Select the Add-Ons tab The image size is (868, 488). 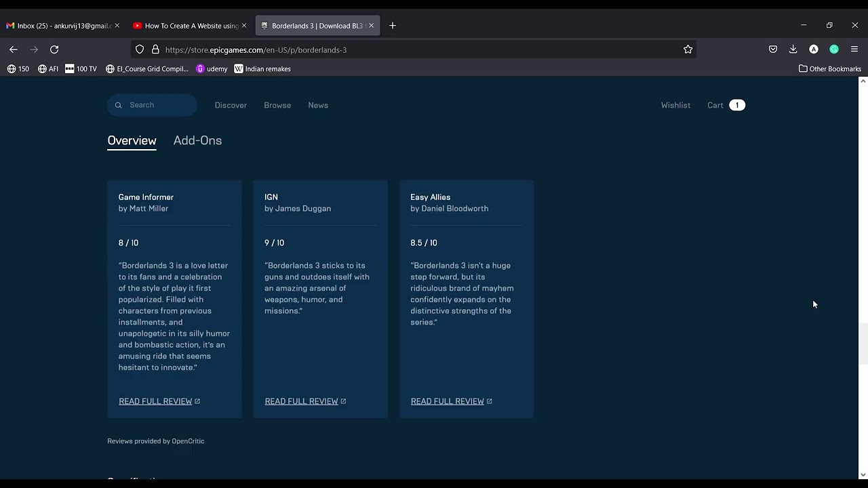click(x=197, y=140)
